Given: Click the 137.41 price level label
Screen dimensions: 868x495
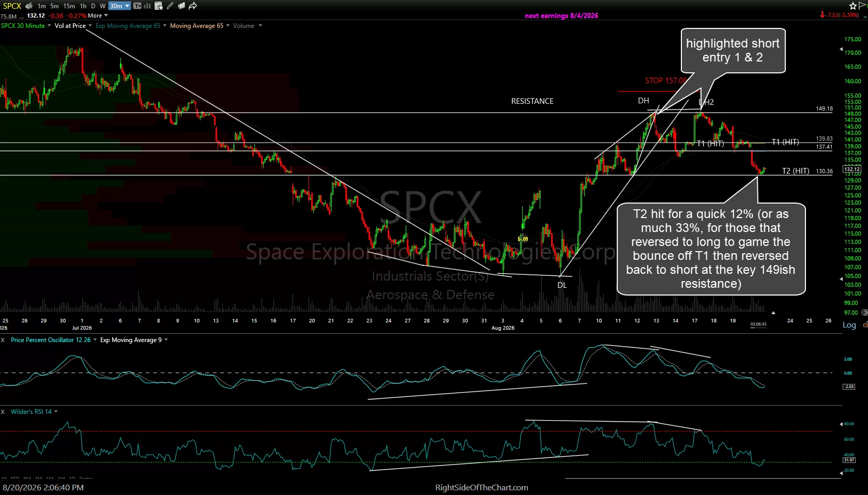Looking at the screenshot, I should coord(825,147).
